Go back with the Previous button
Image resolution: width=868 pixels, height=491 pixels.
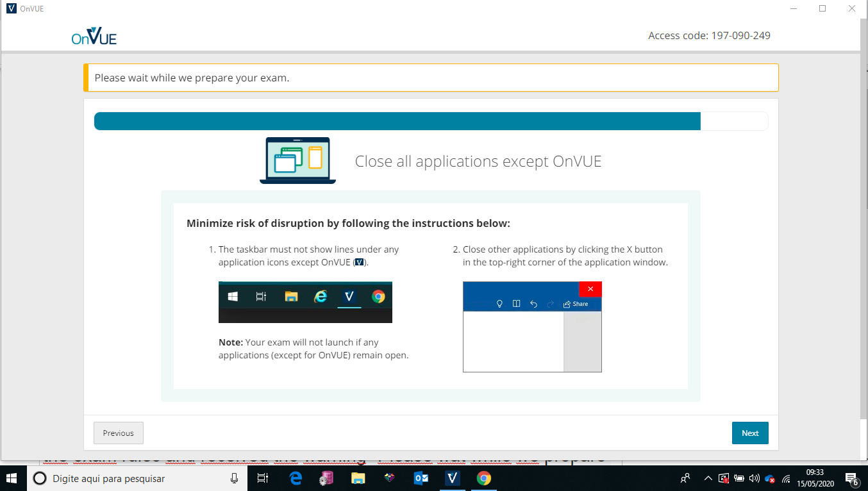(119, 433)
